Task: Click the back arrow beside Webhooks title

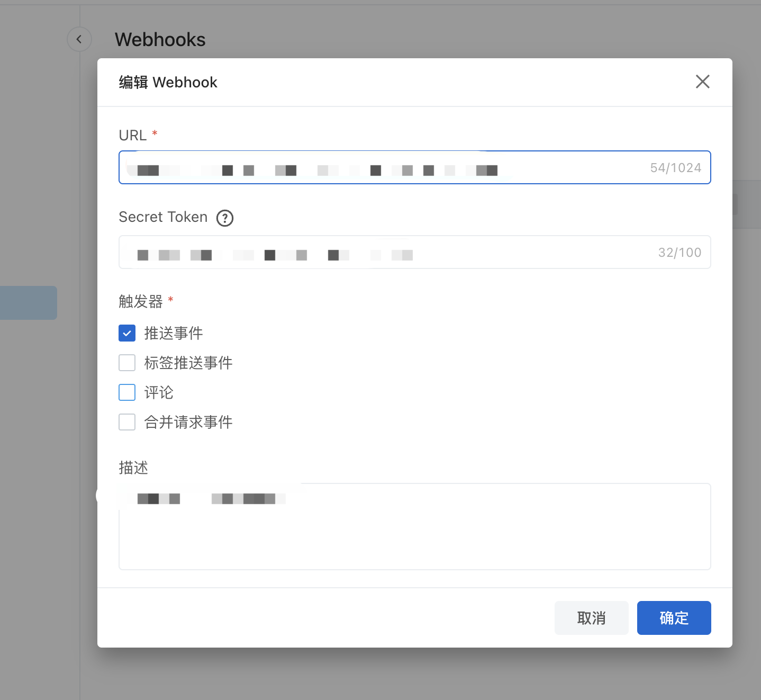Action: 79,39
